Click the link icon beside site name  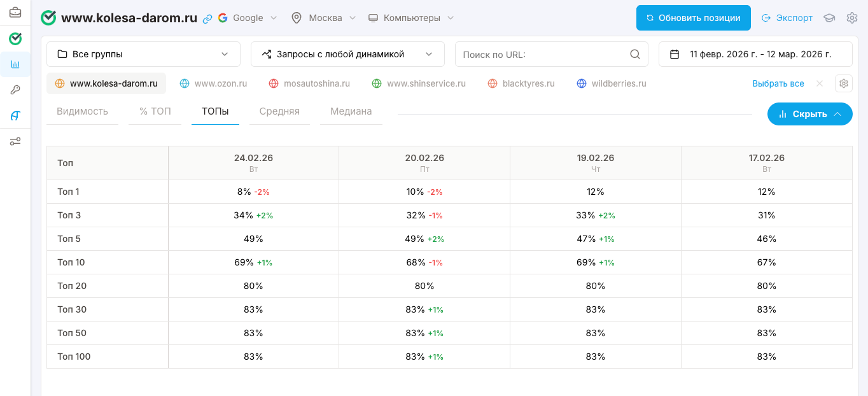click(207, 18)
